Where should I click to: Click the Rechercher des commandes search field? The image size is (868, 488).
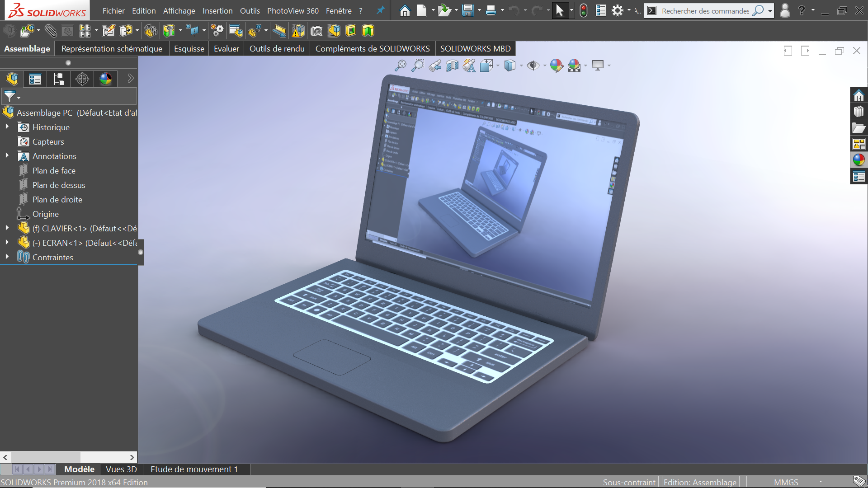click(705, 10)
